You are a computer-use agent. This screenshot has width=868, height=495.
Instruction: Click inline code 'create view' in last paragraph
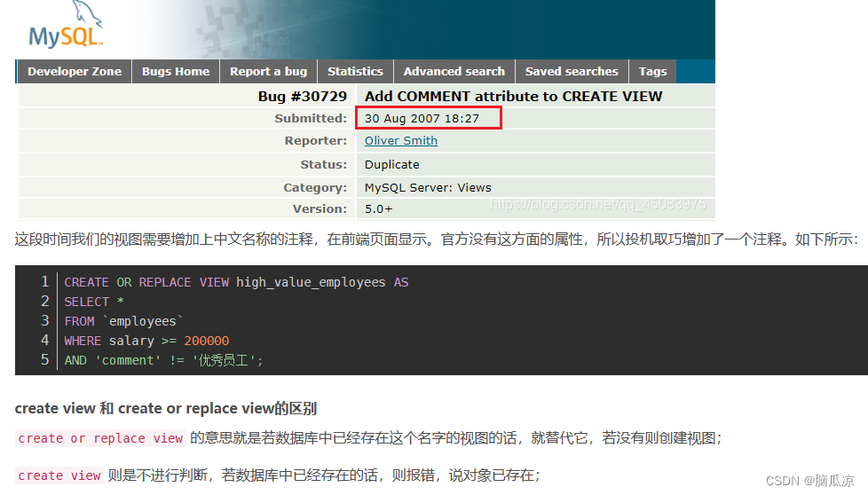coord(59,475)
